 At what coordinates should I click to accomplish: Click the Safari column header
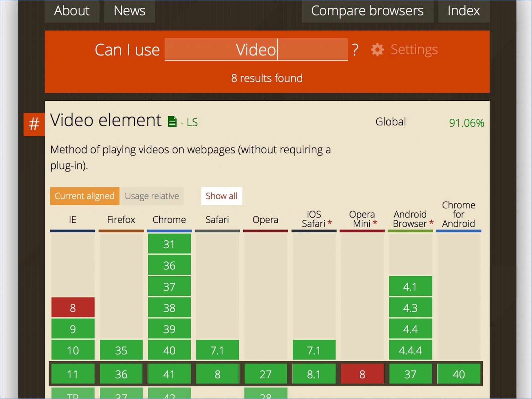pyautogui.click(x=217, y=220)
